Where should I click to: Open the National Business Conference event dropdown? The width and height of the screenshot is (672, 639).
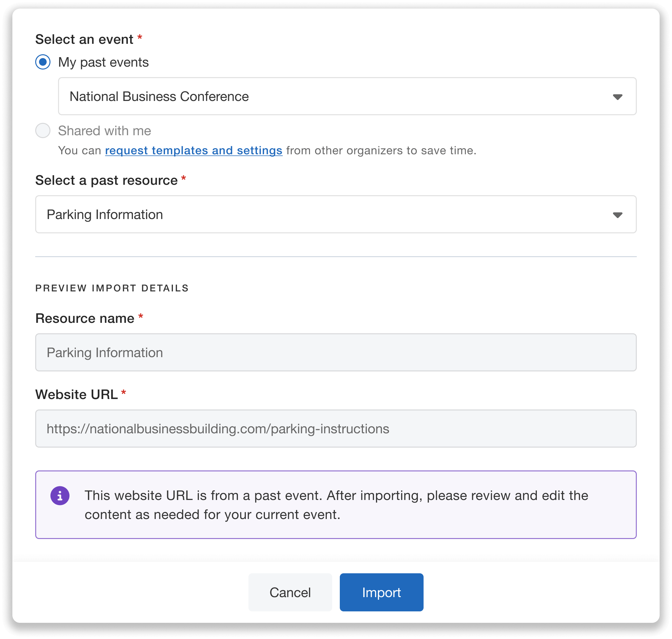click(x=347, y=97)
